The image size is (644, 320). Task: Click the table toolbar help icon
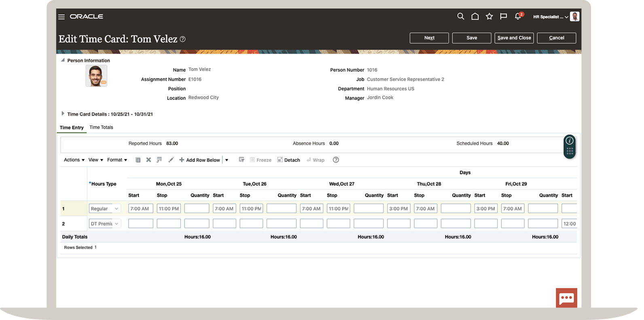pyautogui.click(x=336, y=160)
